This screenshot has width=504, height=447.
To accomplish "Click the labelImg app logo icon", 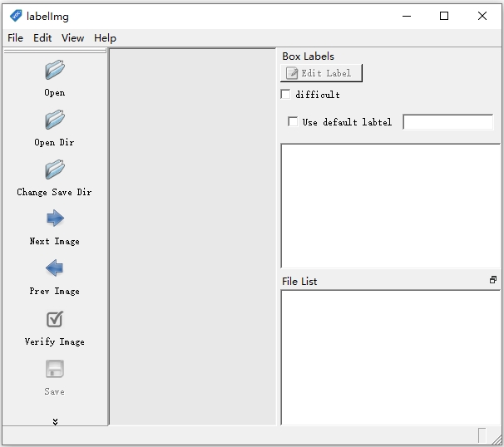I will (x=16, y=16).
